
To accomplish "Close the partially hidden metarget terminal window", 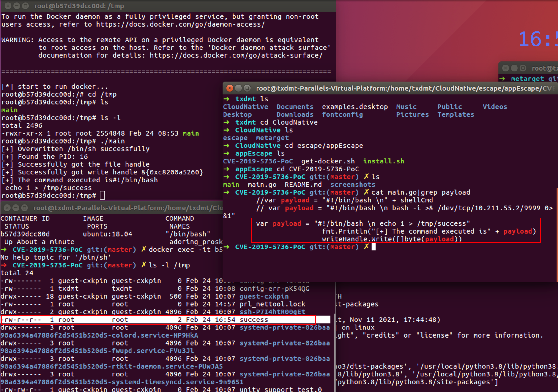I will pyautogui.click(x=506, y=68).
